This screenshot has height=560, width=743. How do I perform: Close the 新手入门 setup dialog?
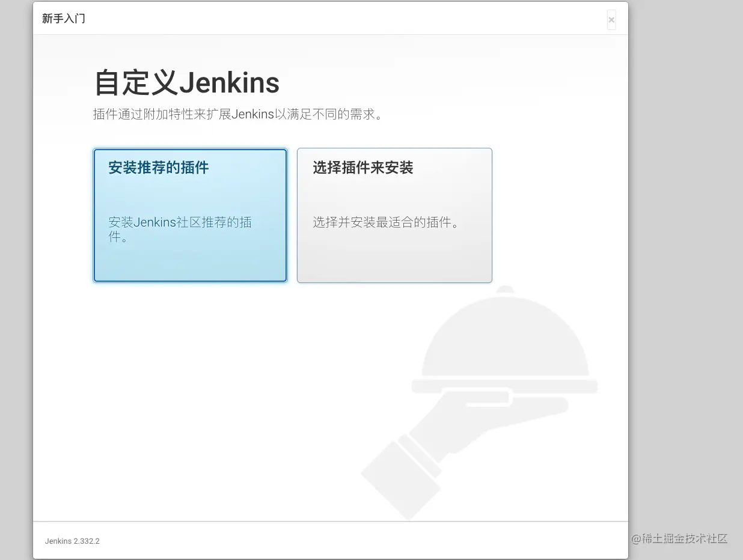click(x=611, y=20)
